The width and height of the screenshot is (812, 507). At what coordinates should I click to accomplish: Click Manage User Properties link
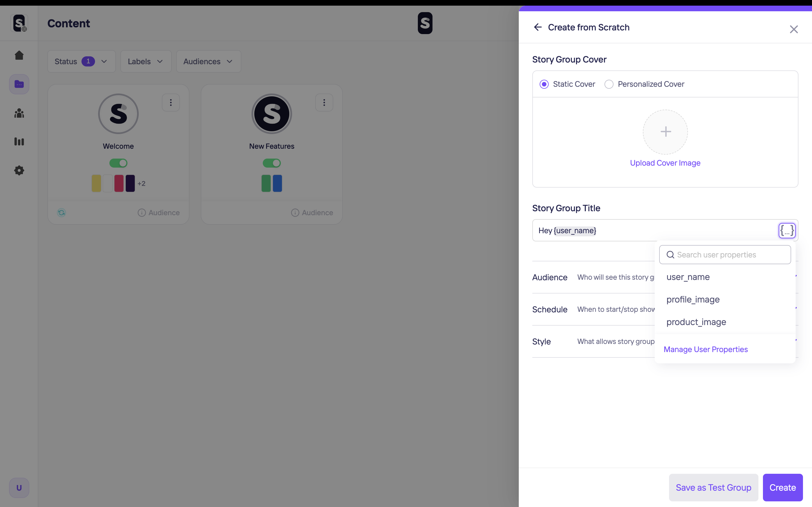click(x=706, y=349)
